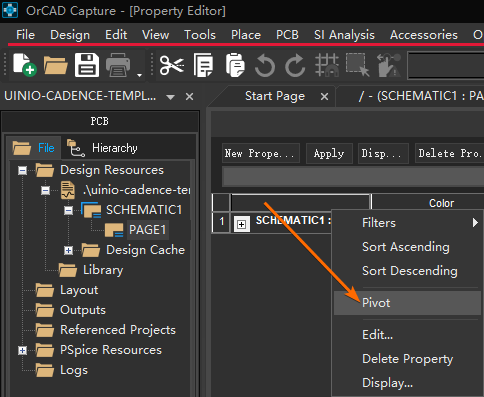Click the Open folder toolbar icon

(55, 65)
